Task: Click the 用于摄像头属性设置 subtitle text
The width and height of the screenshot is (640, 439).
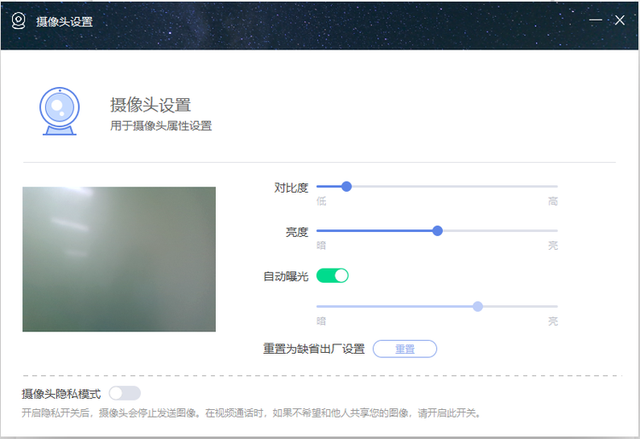Action: (161, 126)
